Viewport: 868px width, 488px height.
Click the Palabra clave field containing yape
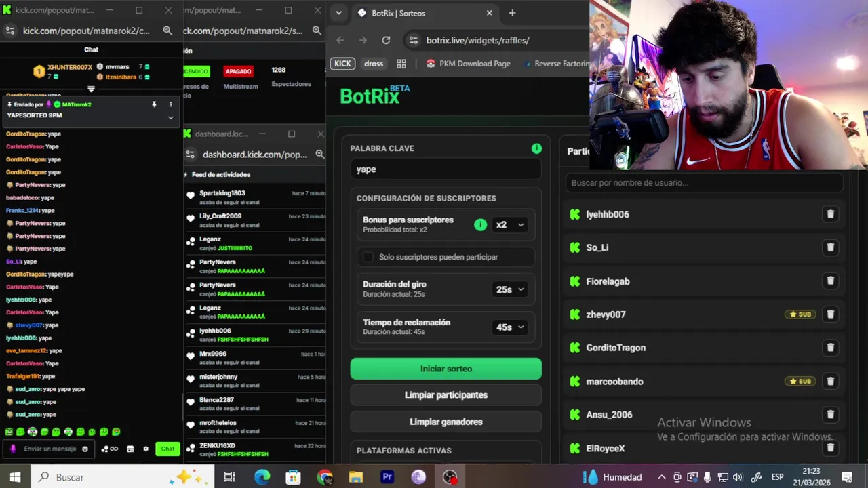446,169
